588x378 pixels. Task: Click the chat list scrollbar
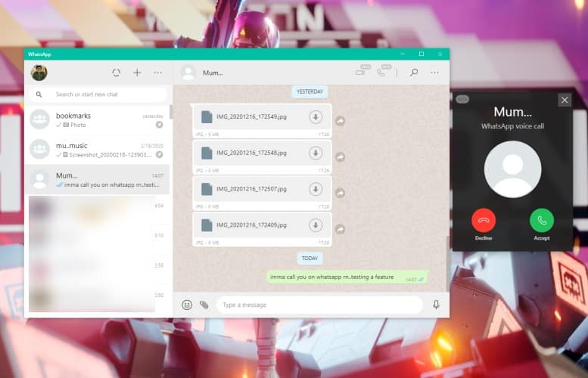coord(171,113)
